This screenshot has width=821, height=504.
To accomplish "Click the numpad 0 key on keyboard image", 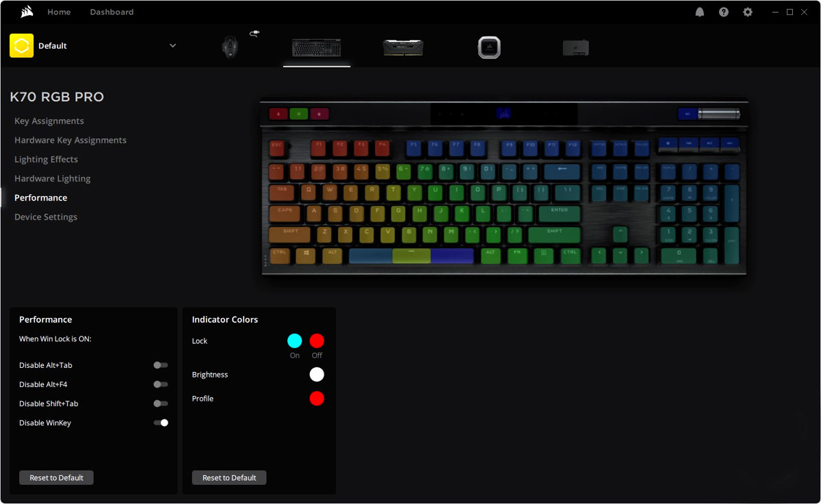I will coord(679,256).
